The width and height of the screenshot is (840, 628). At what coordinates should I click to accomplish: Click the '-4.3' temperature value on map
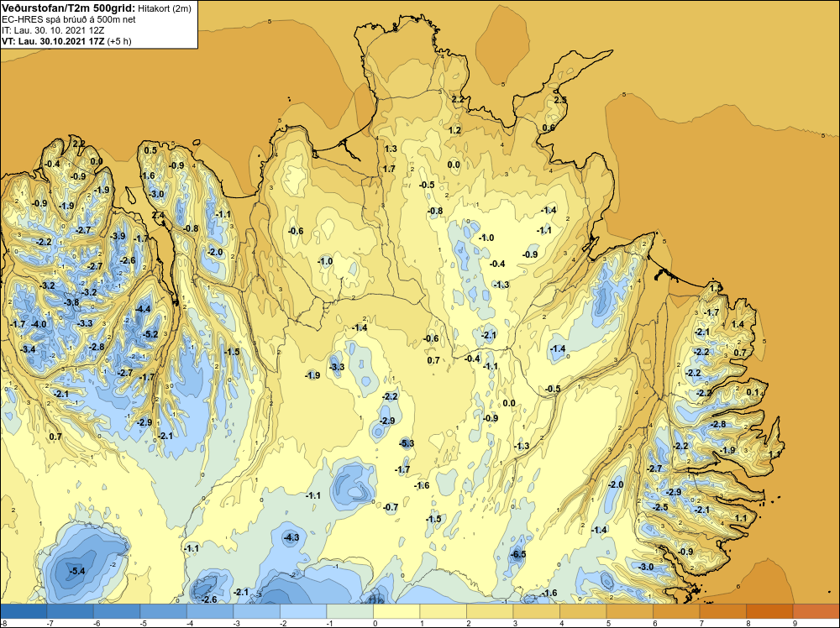coord(291,537)
